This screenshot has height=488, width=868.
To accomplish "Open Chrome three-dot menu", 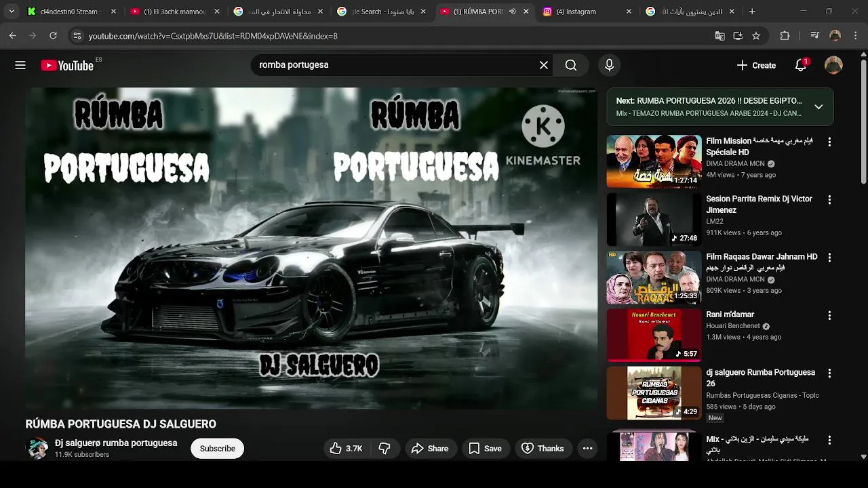I will pos(854,36).
